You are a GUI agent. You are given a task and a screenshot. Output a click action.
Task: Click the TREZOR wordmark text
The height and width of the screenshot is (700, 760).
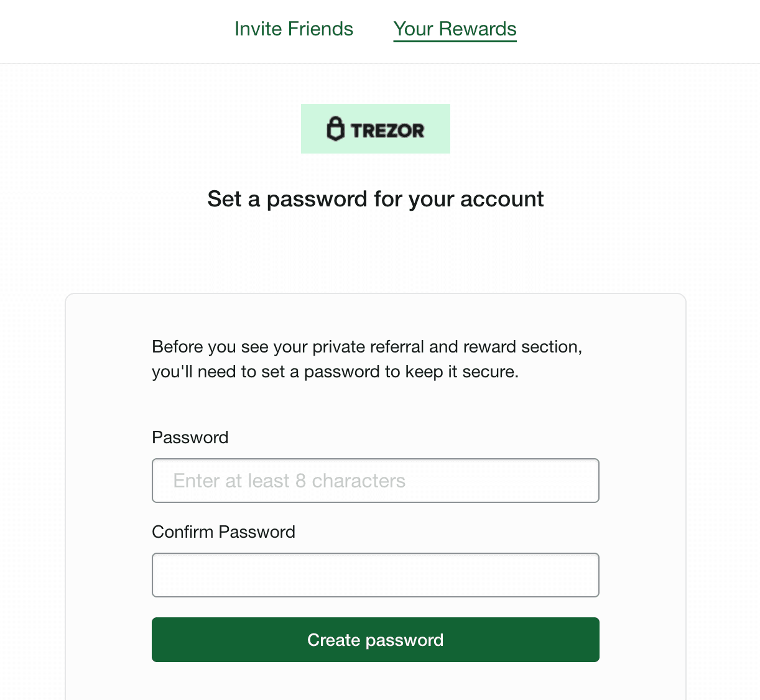point(387,131)
